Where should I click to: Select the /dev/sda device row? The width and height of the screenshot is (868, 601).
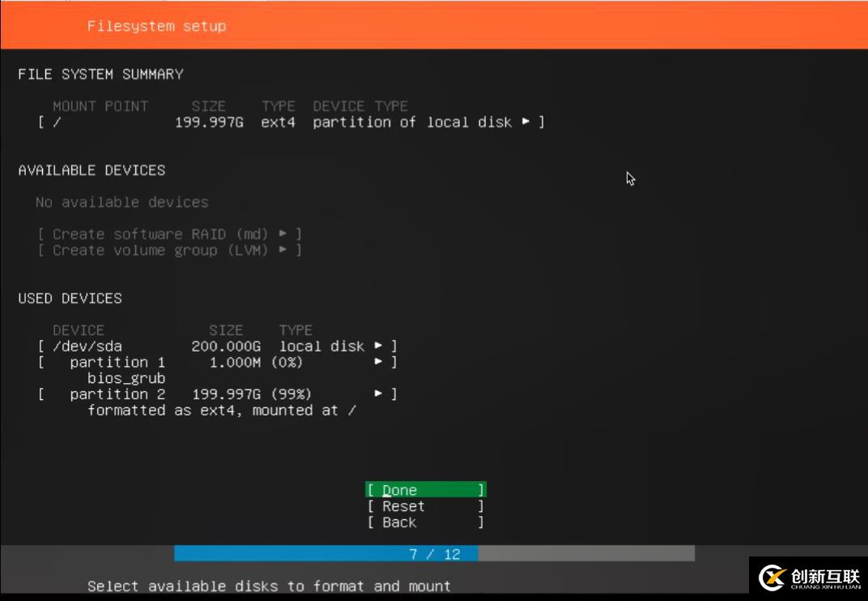point(218,346)
